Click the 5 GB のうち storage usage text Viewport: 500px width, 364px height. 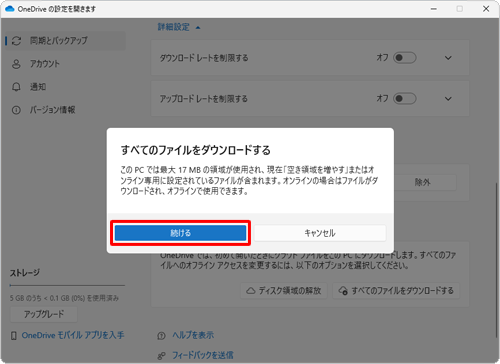point(64,298)
